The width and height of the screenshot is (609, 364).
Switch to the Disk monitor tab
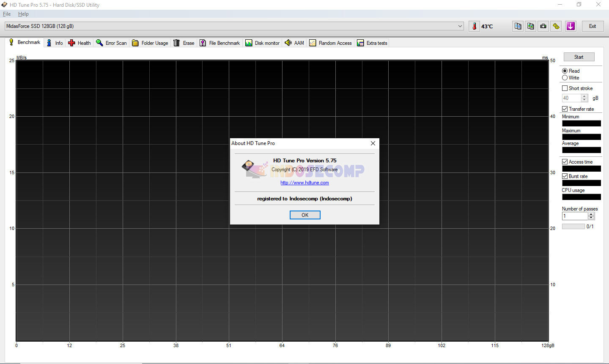pyautogui.click(x=263, y=43)
